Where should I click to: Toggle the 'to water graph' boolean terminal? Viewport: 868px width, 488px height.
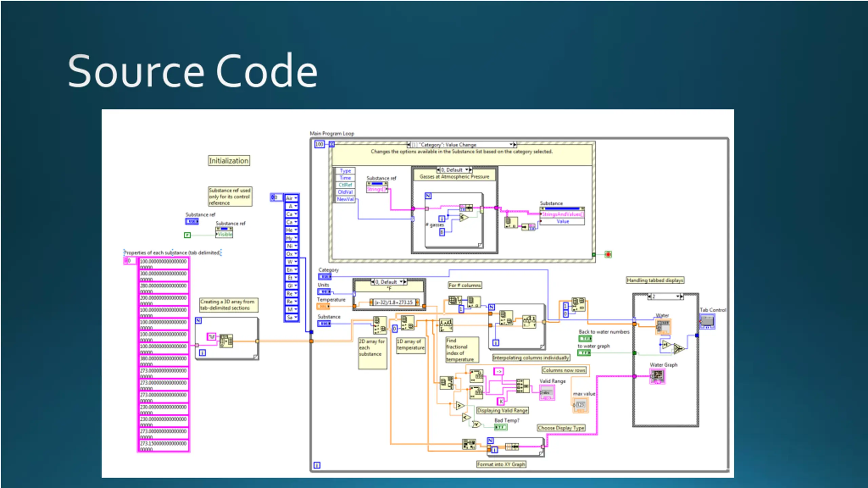click(x=584, y=353)
